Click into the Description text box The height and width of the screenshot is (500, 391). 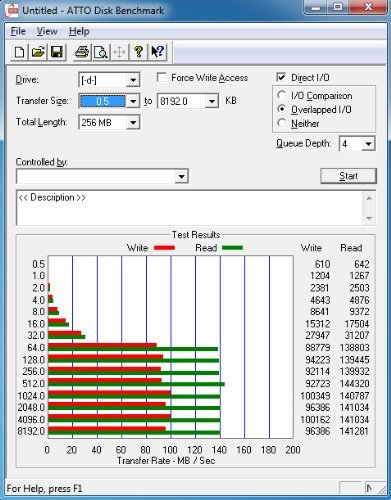point(189,208)
